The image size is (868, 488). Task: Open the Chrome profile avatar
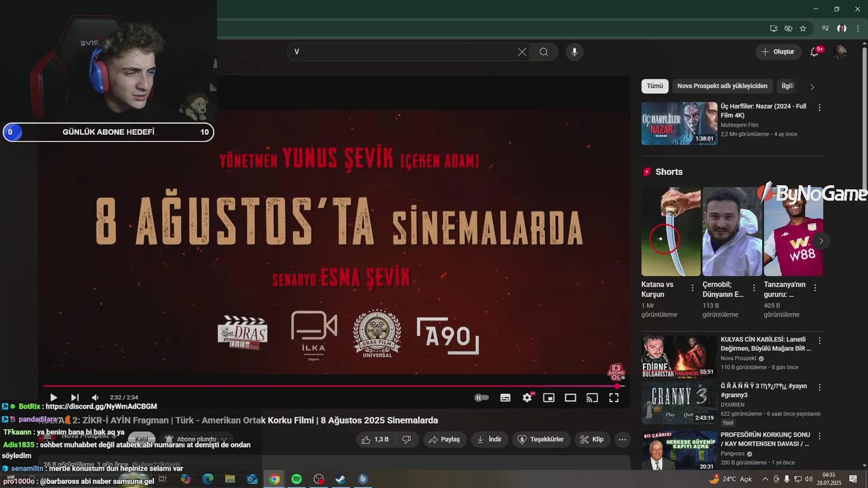pyautogui.click(x=842, y=28)
